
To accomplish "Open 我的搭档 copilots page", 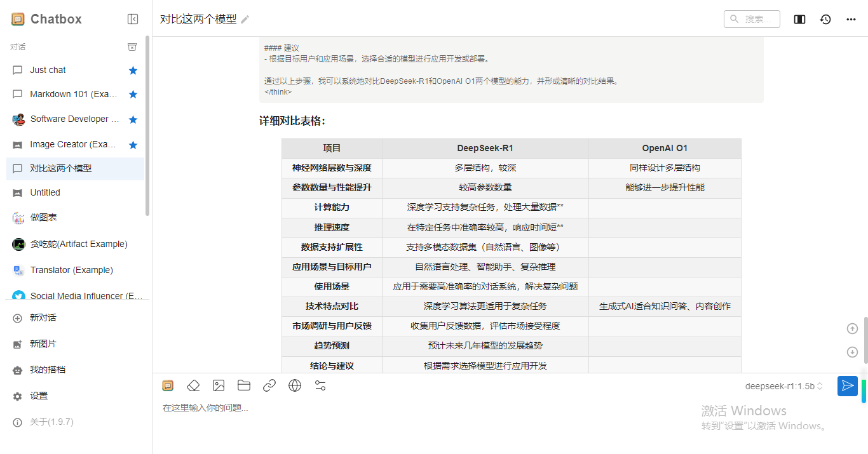I will click(75, 370).
